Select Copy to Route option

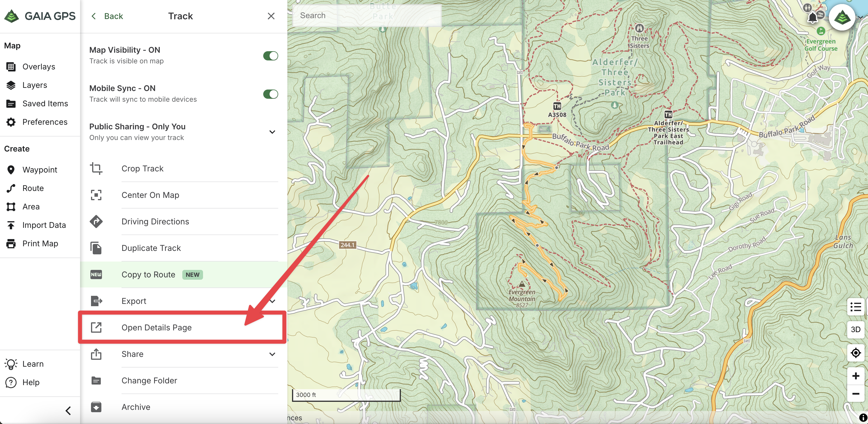click(184, 274)
